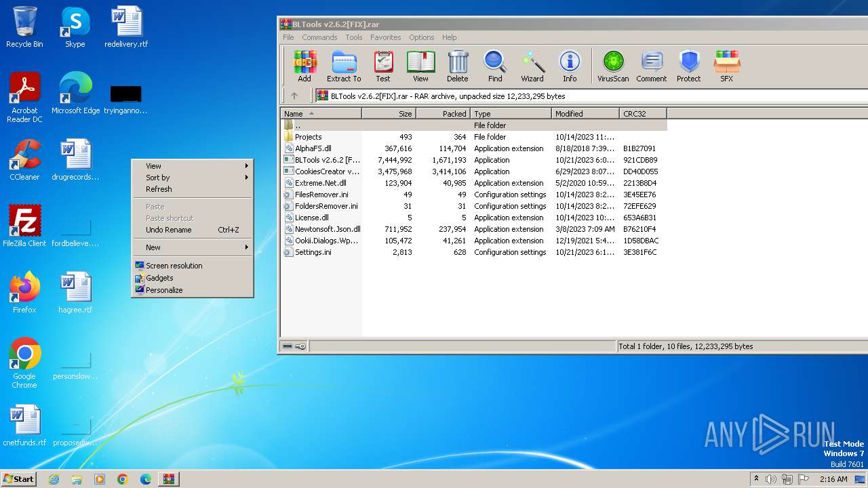
Task: Select Settings.ini file row
Action: pyautogui.click(x=474, y=252)
